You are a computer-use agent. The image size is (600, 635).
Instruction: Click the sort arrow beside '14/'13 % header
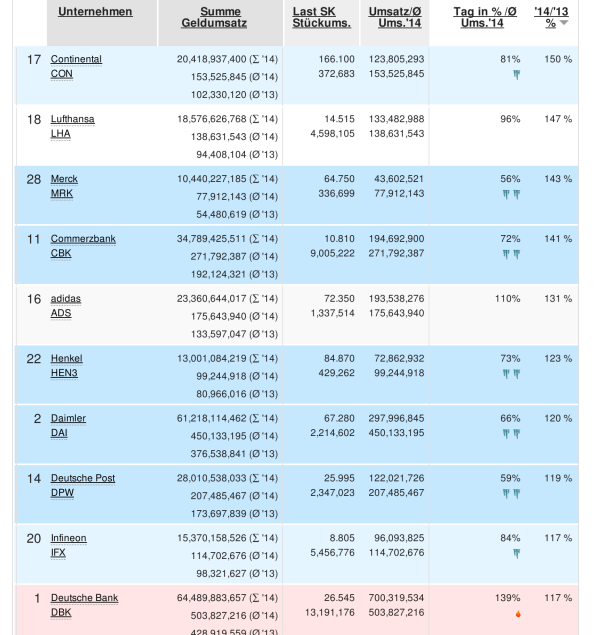coord(565,22)
